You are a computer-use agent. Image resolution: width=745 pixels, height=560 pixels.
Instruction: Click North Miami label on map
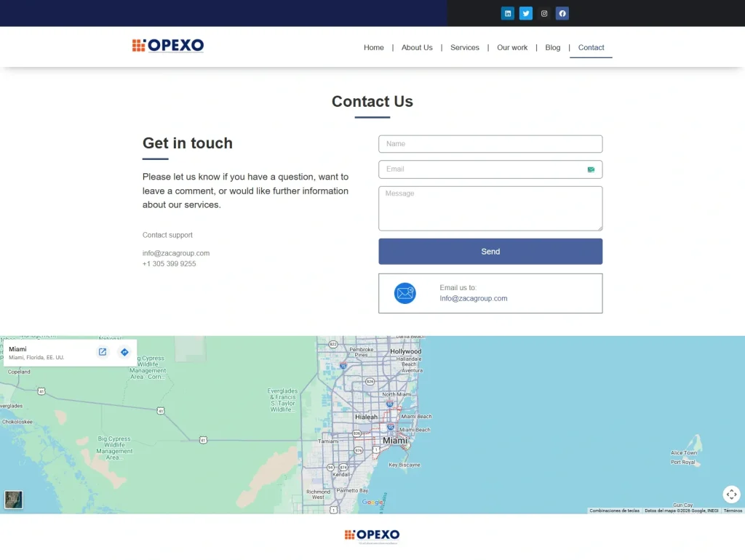click(x=397, y=394)
